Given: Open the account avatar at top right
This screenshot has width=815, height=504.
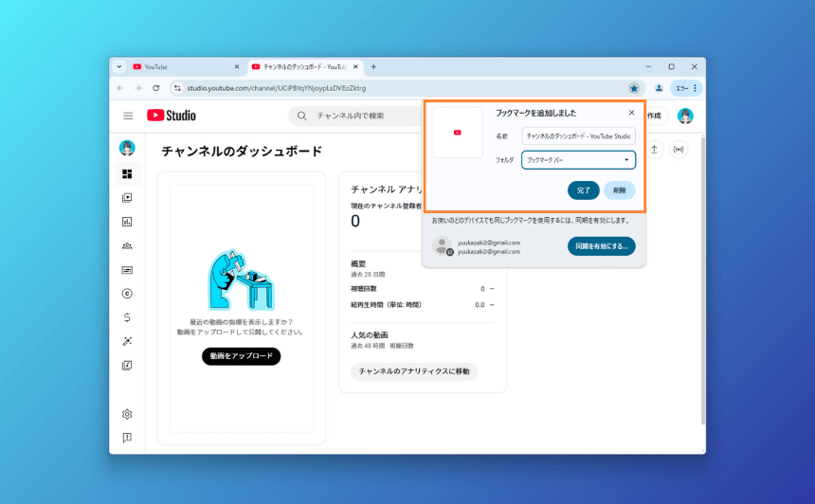Looking at the screenshot, I should click(x=685, y=116).
